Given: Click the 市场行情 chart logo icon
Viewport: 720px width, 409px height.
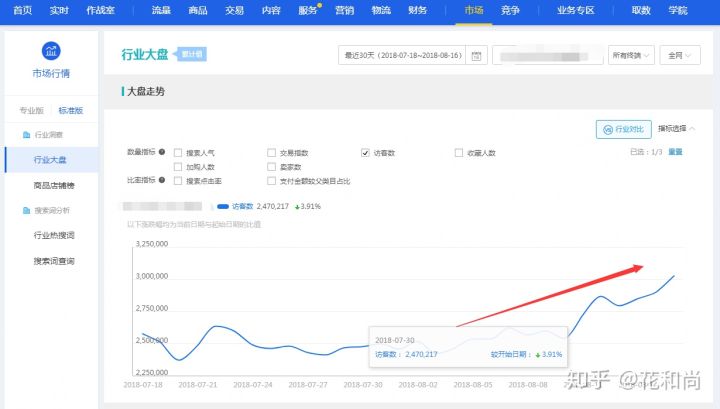Looking at the screenshot, I should 50,51.
